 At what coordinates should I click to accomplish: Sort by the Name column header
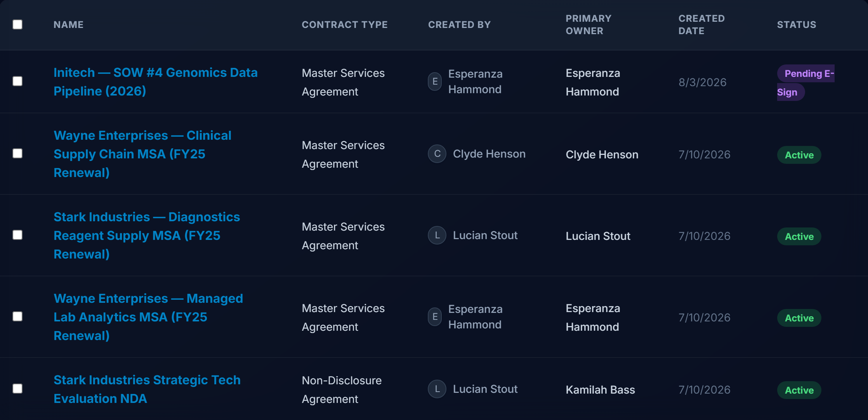[68, 24]
